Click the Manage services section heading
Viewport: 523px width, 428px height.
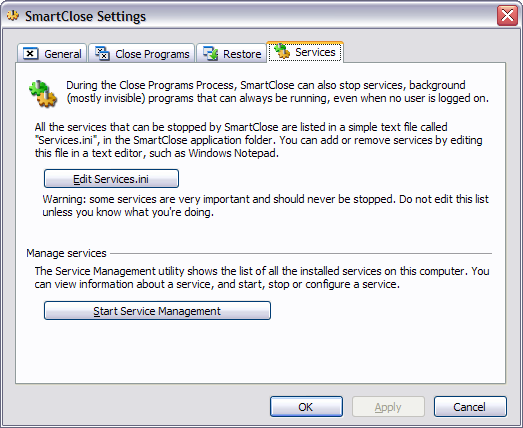coord(66,253)
